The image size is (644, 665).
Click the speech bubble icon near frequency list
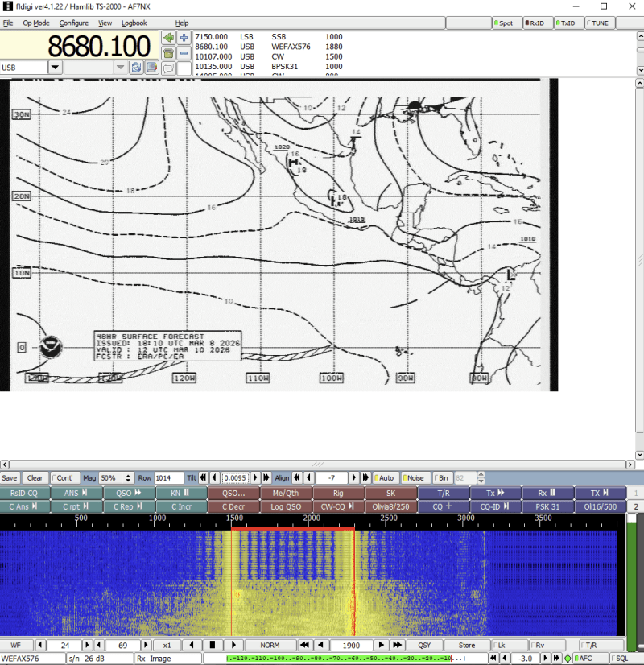[x=168, y=68]
